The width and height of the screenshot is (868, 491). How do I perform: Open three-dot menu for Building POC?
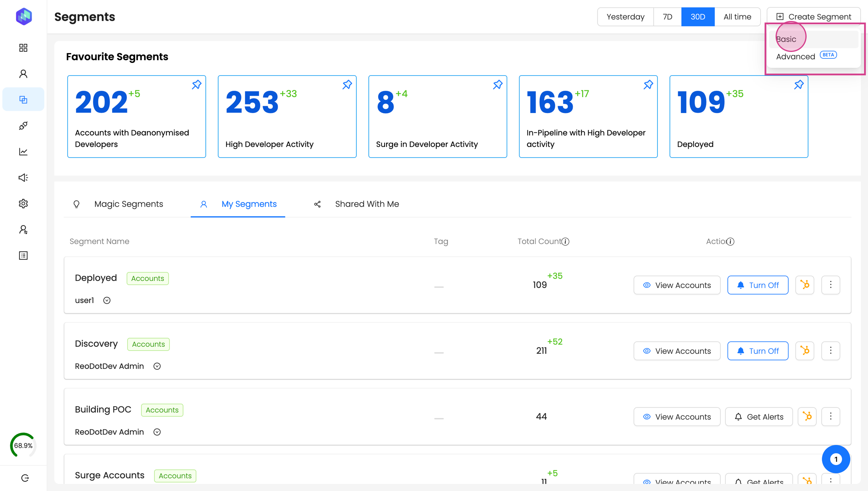(x=831, y=416)
